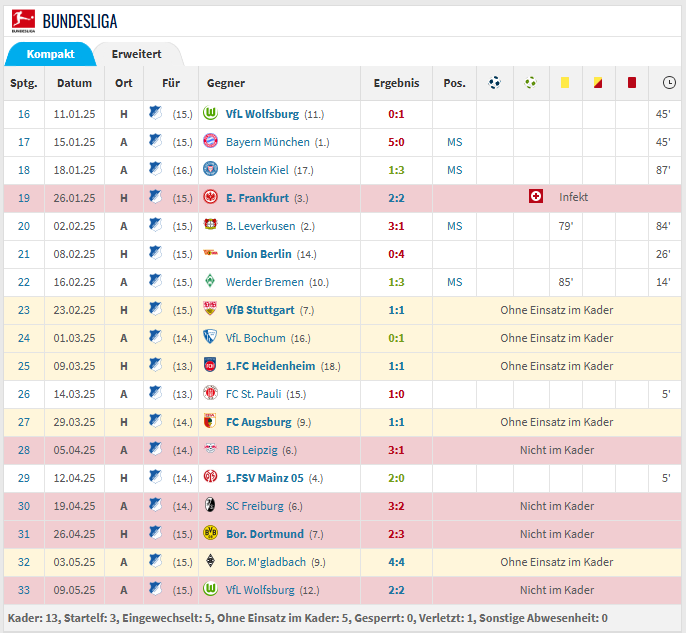Click the Union Berlin club crest
686x633 pixels.
click(210, 253)
